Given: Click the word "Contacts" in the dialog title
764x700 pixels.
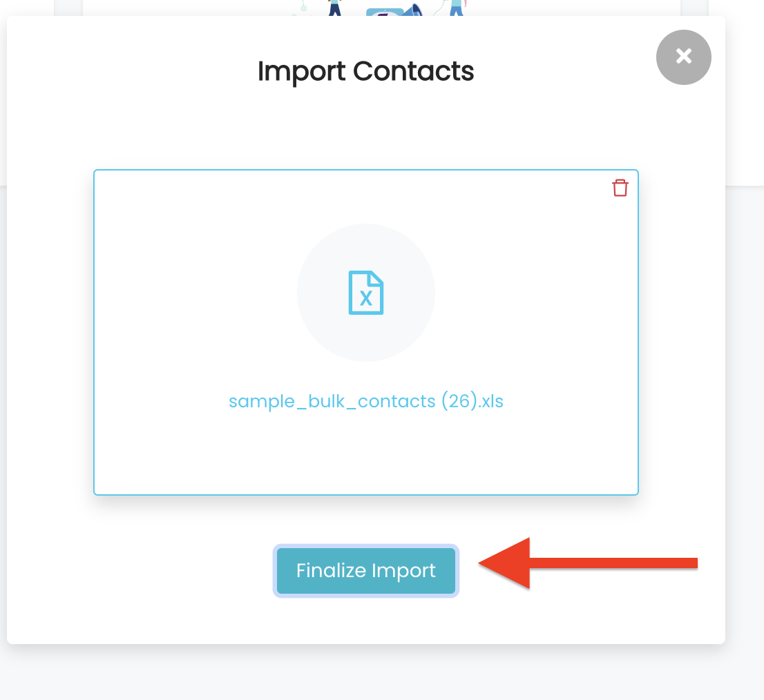Looking at the screenshot, I should click(x=413, y=71).
